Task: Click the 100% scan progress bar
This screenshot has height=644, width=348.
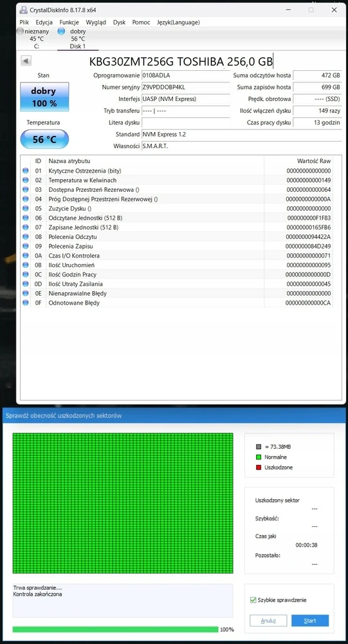Action: point(115,629)
